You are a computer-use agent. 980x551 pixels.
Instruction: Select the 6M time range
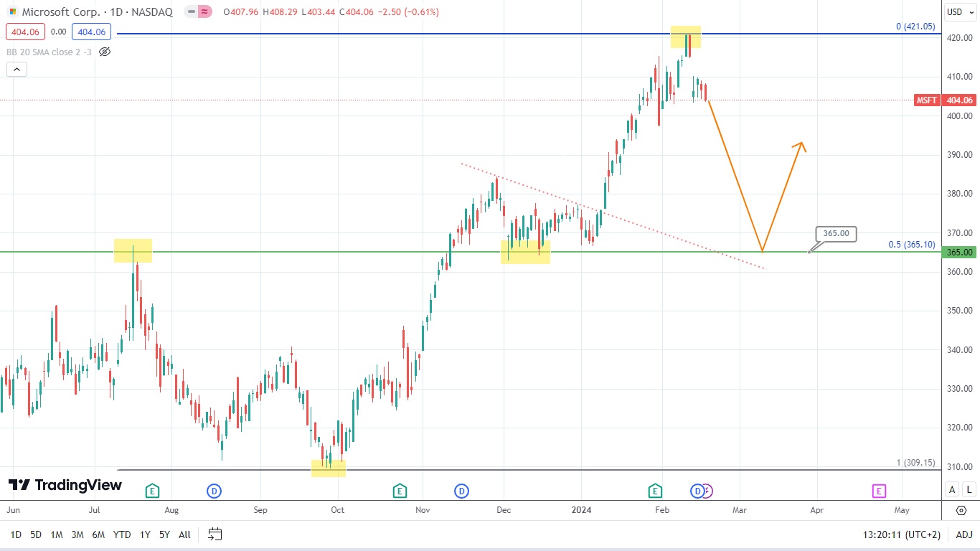(x=99, y=534)
